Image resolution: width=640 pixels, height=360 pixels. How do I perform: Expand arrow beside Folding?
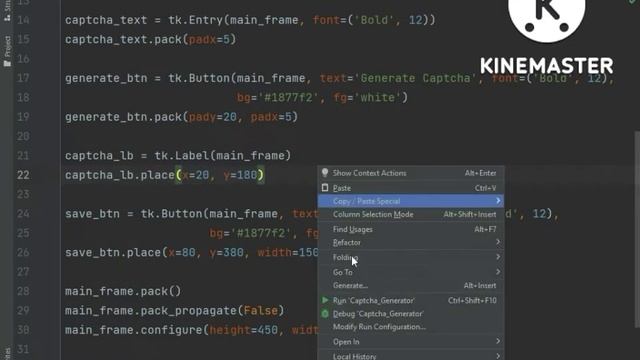[x=498, y=257]
